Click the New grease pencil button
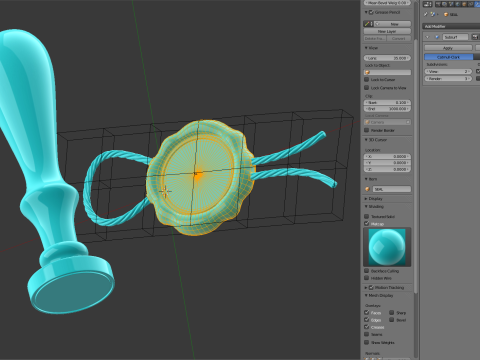Viewport: 480px width, 360px height. click(392, 24)
